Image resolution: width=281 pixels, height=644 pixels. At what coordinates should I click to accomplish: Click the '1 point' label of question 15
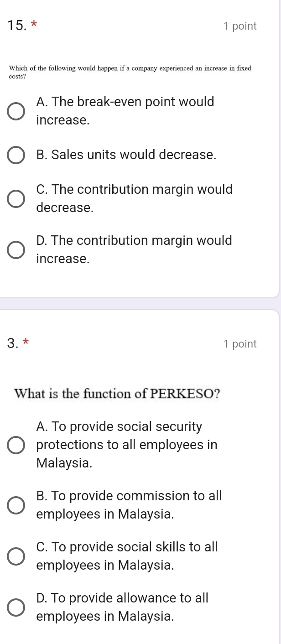pyautogui.click(x=240, y=26)
